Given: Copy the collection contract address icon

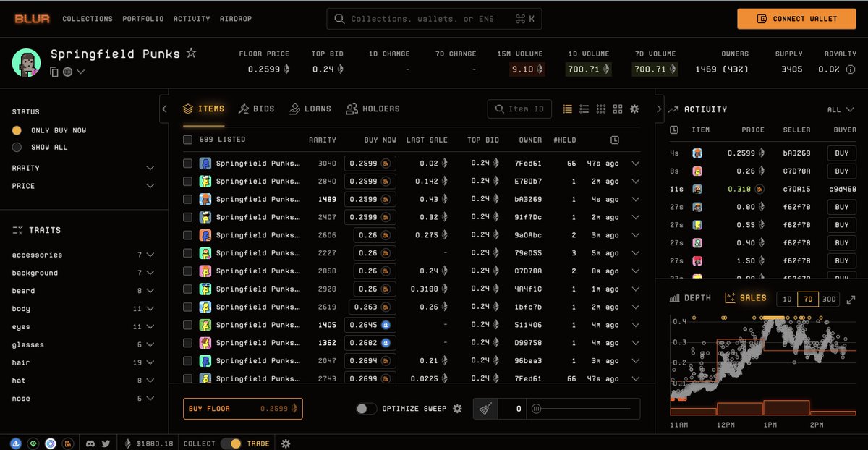Looking at the screenshot, I should [x=54, y=72].
